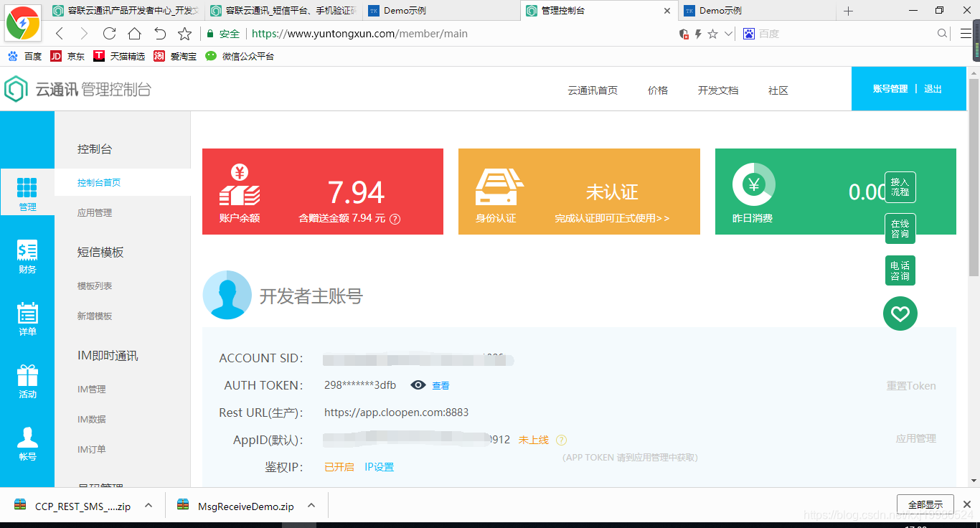This screenshot has height=528, width=980.
Task: Open 价格 in the top navigation
Action: click(x=658, y=90)
